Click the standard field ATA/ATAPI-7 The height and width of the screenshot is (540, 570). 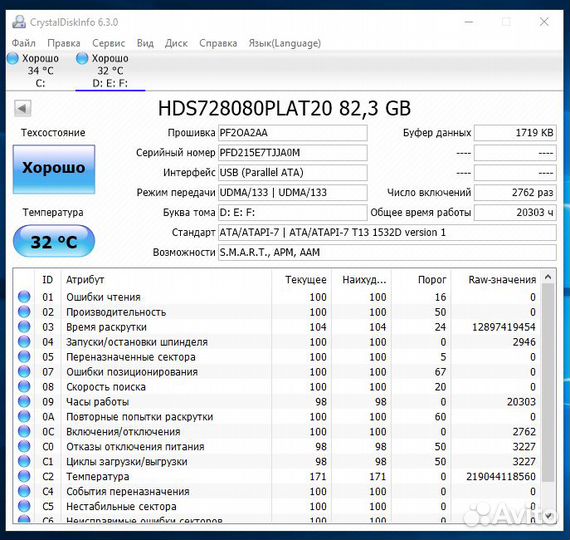tap(387, 232)
